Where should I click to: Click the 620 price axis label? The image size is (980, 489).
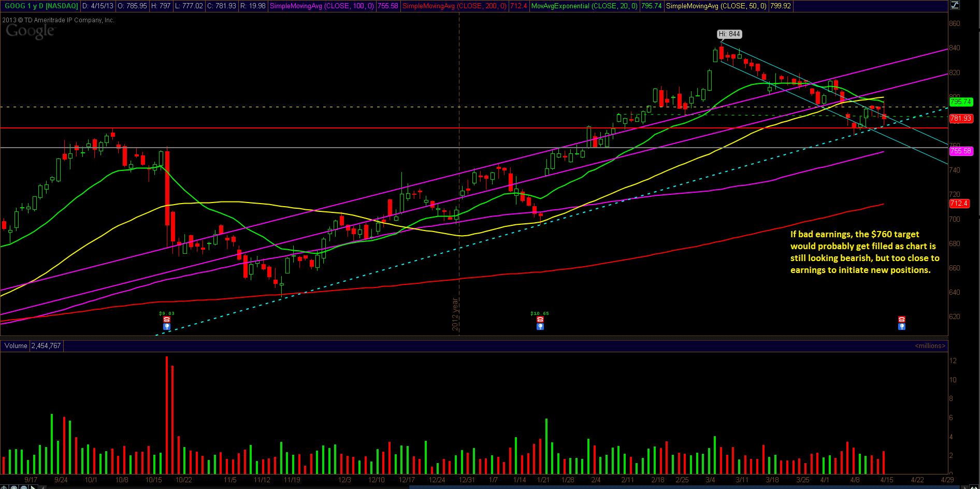pos(954,317)
